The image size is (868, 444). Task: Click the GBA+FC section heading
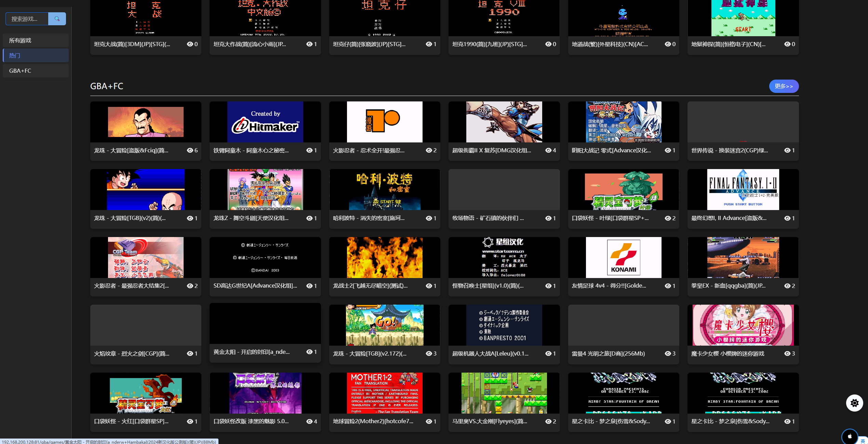pos(107,86)
